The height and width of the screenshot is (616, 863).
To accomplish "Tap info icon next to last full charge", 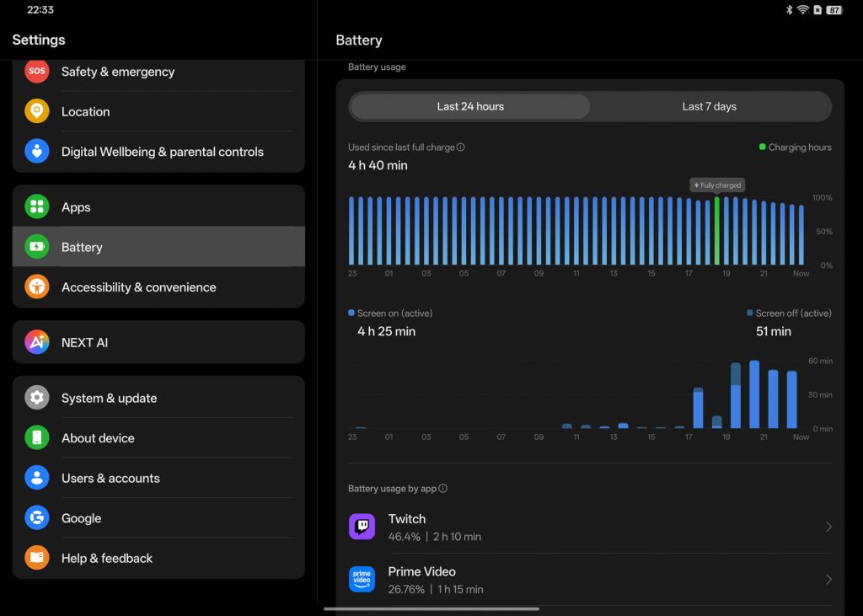I will [461, 147].
